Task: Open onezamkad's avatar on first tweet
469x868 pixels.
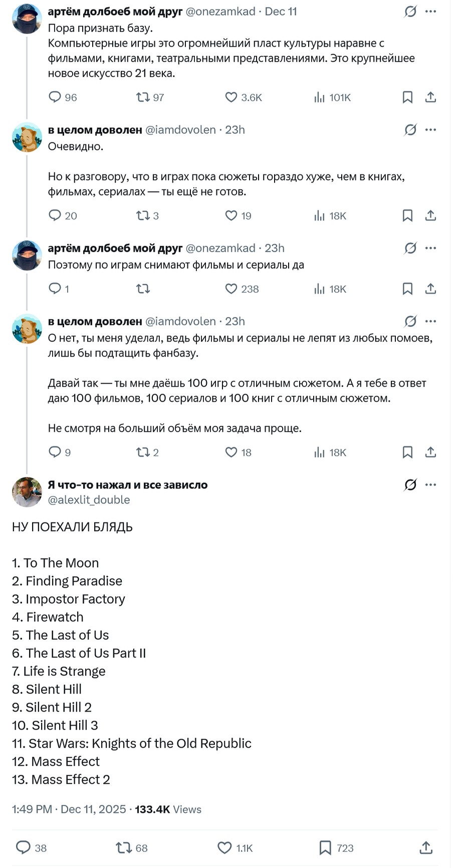Action: 27,19
